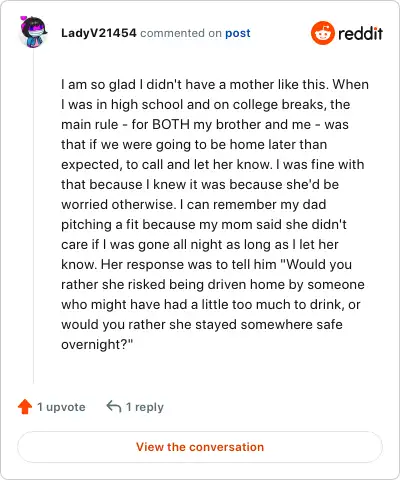Viewport: 400px width, 480px height.
Task: Click the orange upvote arrow icon
Action: [25, 407]
